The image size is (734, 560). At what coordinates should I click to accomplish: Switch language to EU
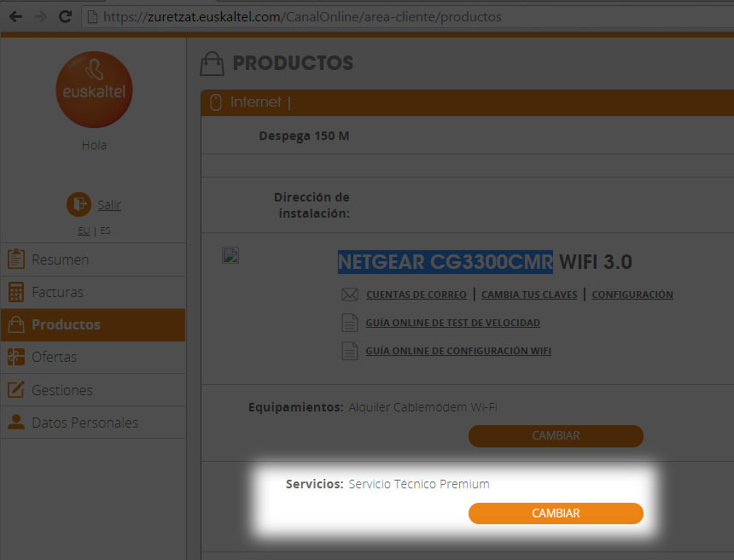(84, 230)
